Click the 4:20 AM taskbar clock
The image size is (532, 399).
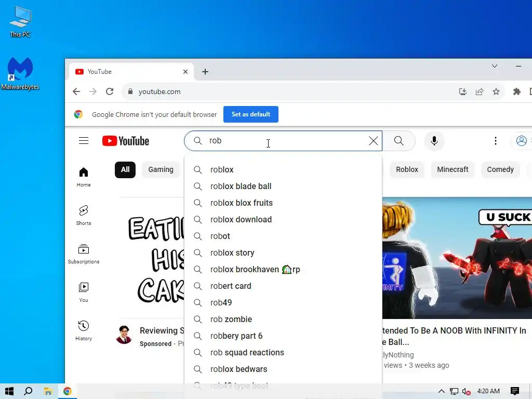tap(488, 391)
